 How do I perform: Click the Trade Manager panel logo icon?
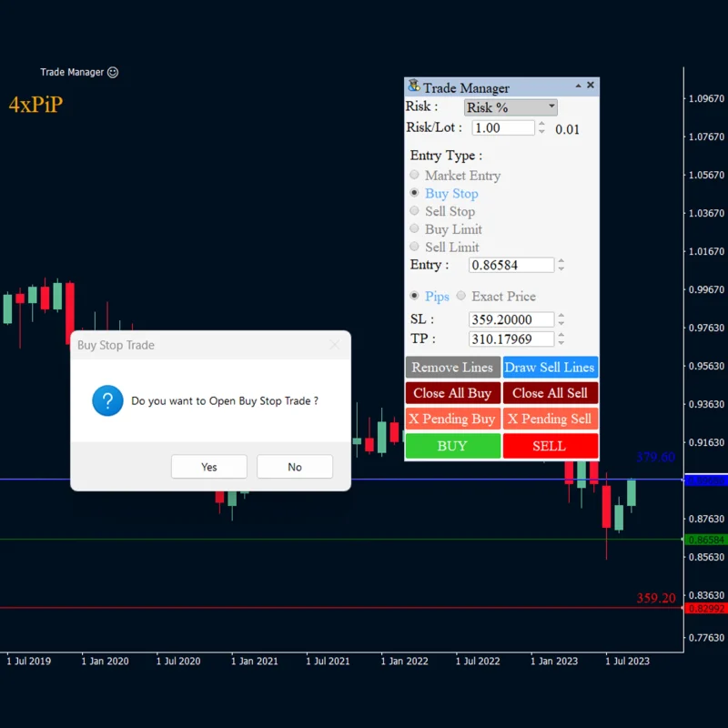[x=414, y=86]
